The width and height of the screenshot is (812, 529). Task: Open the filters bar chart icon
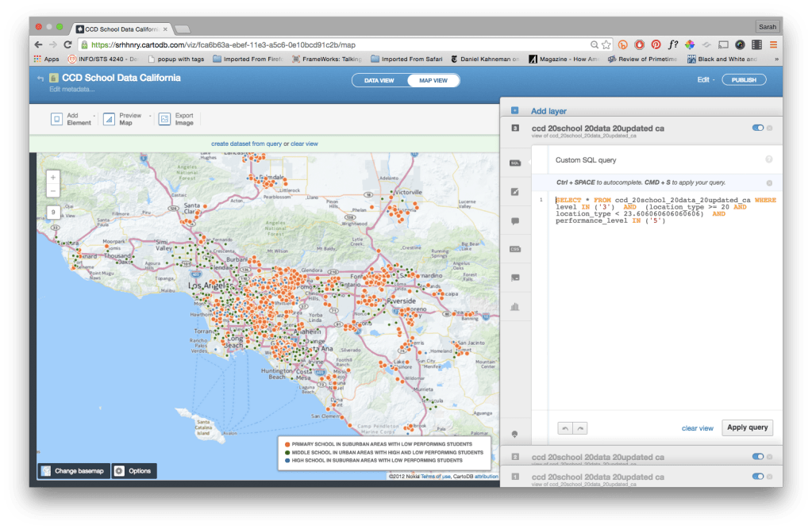tap(514, 306)
